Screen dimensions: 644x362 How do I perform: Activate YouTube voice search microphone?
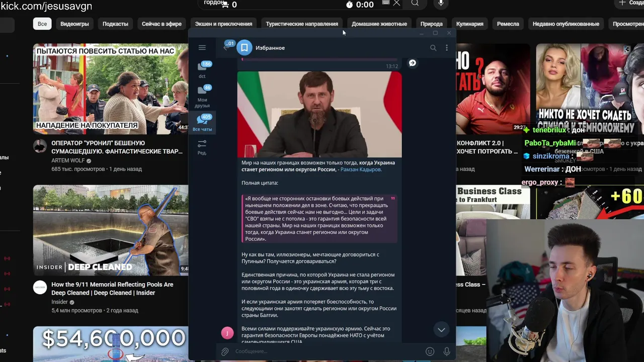tap(441, 4)
